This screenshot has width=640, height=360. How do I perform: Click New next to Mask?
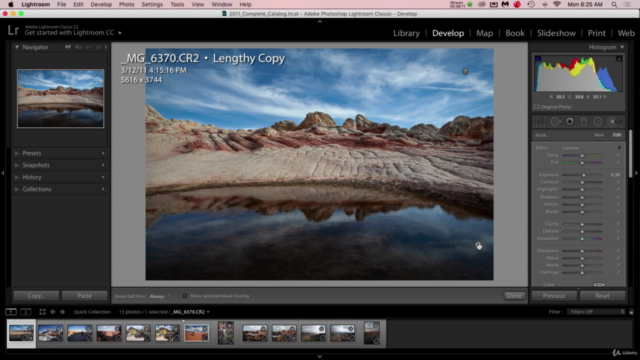(x=599, y=135)
